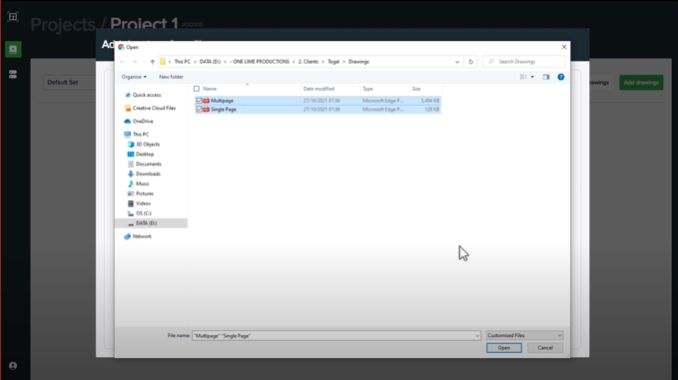Click 2. Clients in the address breadcrumb
Viewport: 678px width, 380px height.
click(x=308, y=62)
